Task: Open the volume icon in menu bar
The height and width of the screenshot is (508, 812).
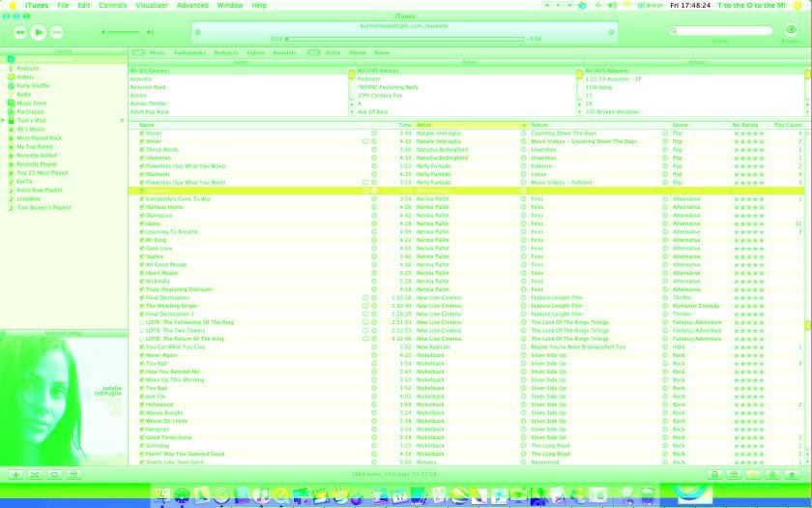Action: (612, 5)
